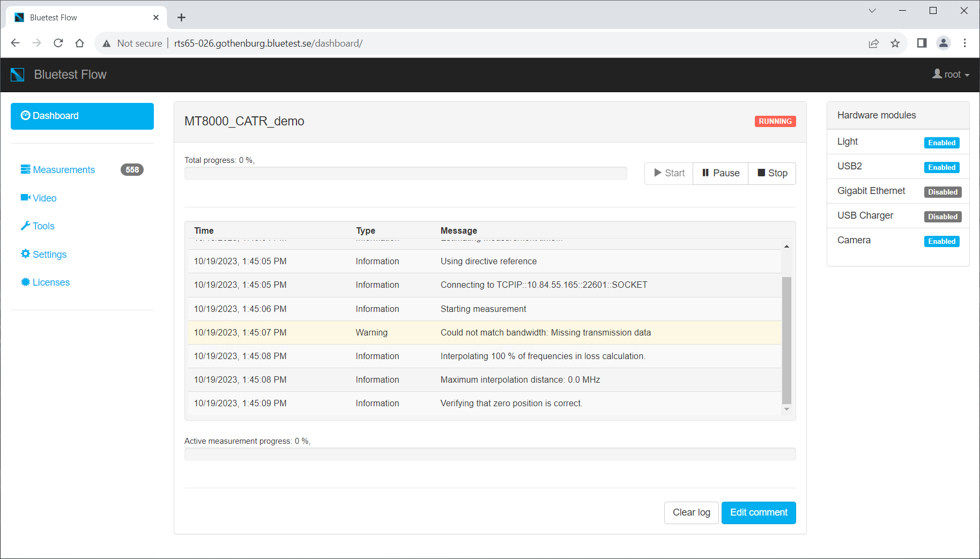Clear the measurement log
980x559 pixels.
click(692, 513)
